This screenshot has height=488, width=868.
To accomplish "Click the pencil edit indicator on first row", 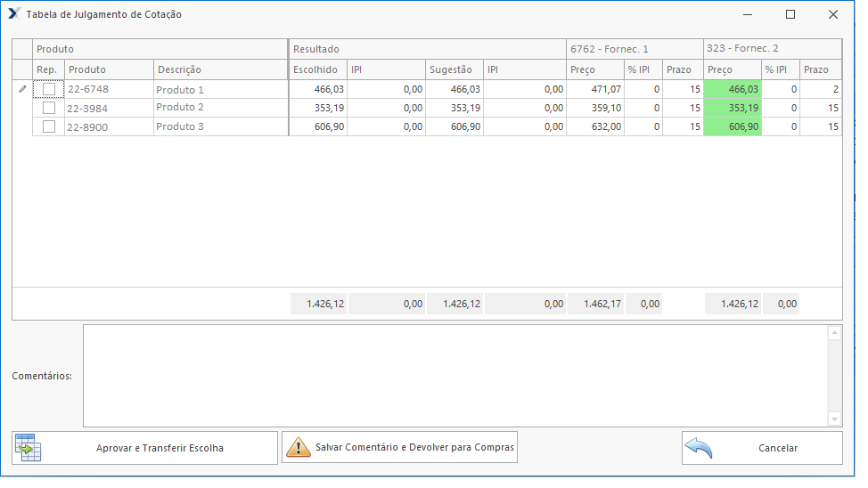I will click(22, 89).
